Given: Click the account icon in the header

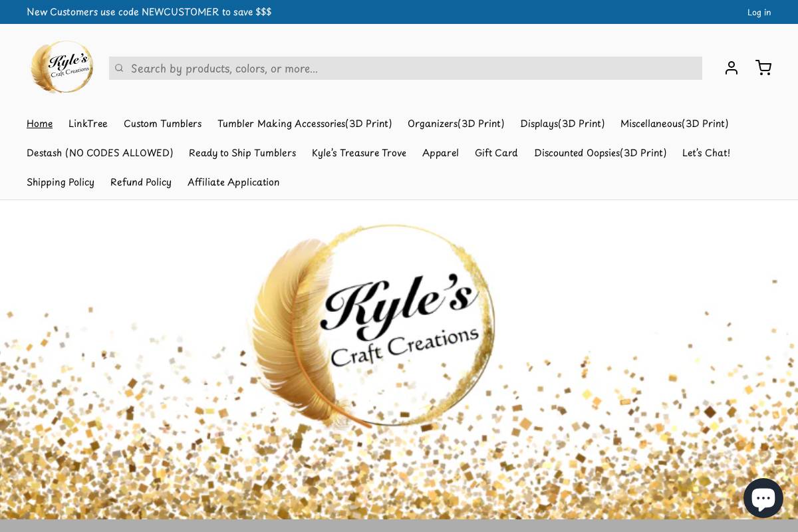Looking at the screenshot, I should [731, 68].
